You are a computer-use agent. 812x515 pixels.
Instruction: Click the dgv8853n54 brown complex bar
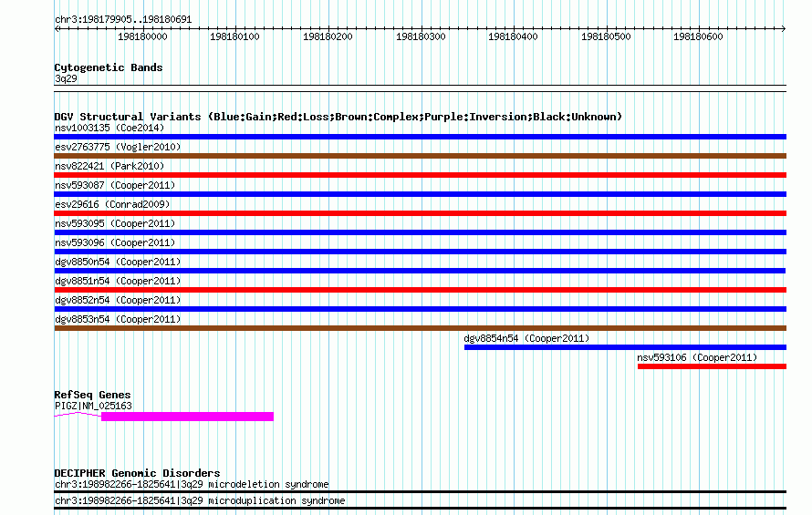click(x=420, y=328)
